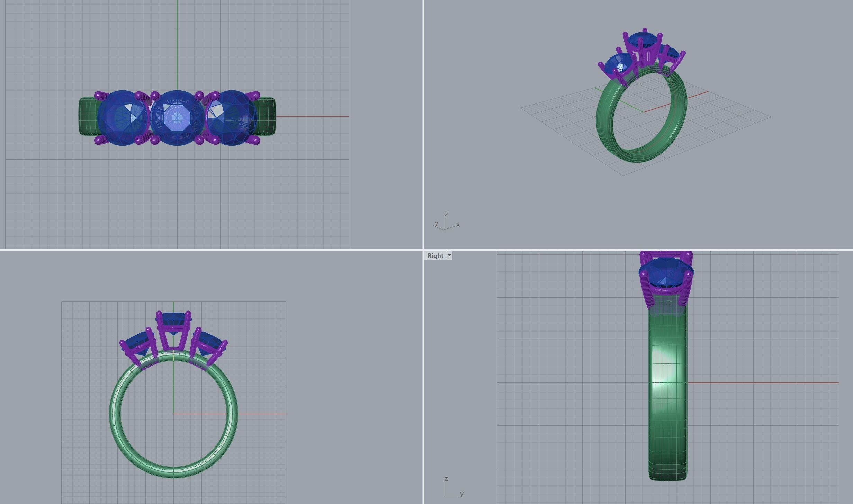
Task: Click the Right viewport title label
Action: click(x=435, y=256)
